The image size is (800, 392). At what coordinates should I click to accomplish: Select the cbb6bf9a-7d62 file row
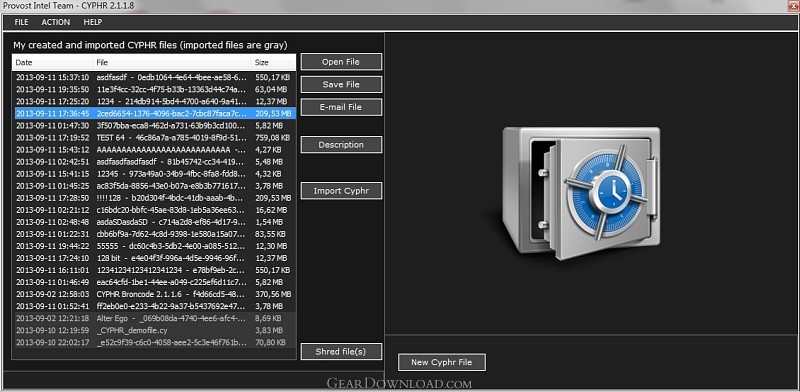(x=154, y=234)
